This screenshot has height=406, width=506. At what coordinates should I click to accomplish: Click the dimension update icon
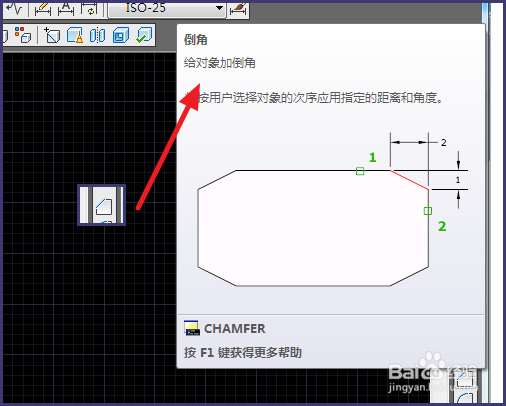click(x=89, y=9)
